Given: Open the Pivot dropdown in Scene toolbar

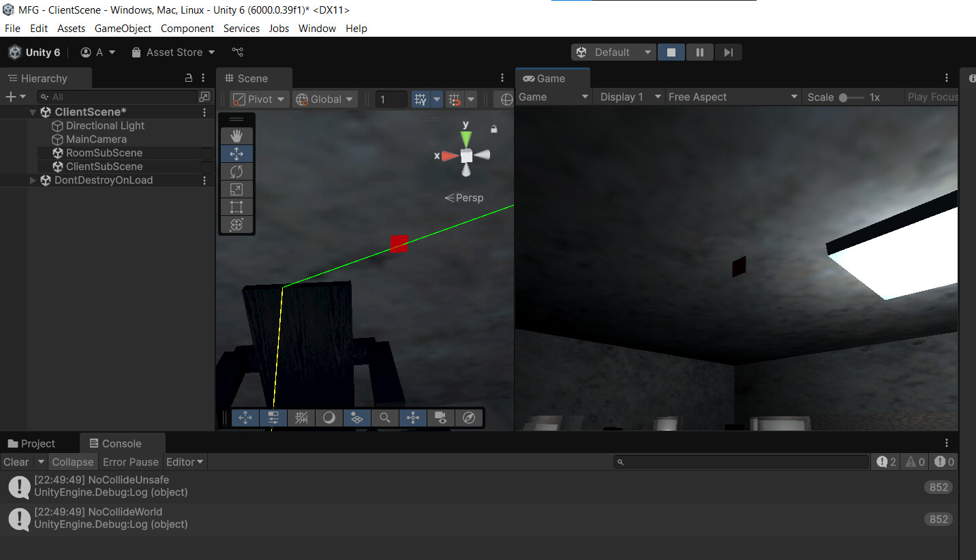Looking at the screenshot, I should pos(258,99).
